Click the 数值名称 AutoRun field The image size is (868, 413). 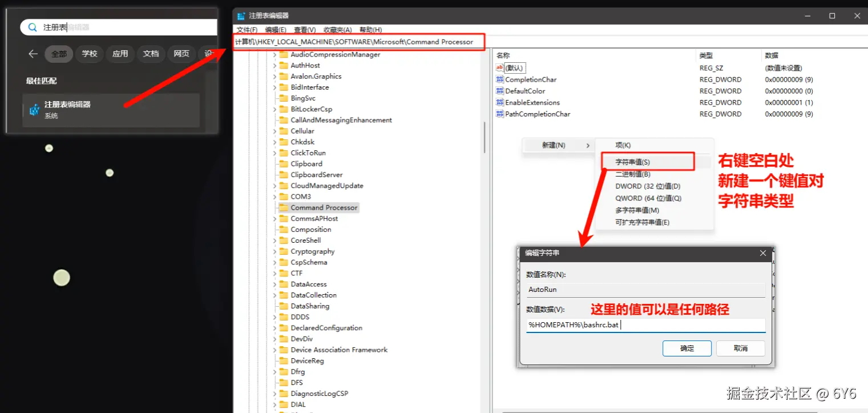pyautogui.click(x=645, y=290)
